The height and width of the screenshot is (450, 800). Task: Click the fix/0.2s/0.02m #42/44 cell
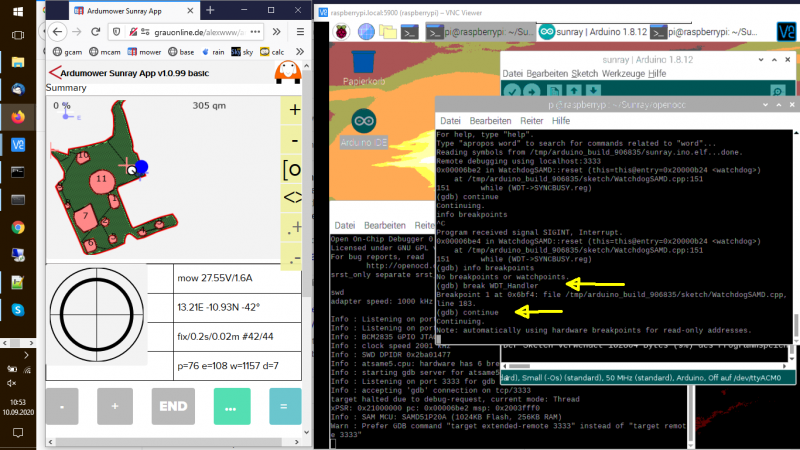(x=237, y=337)
